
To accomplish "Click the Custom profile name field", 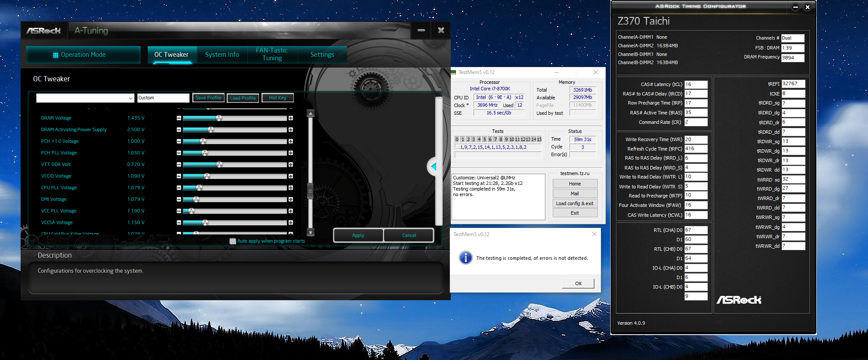I will coord(163,98).
